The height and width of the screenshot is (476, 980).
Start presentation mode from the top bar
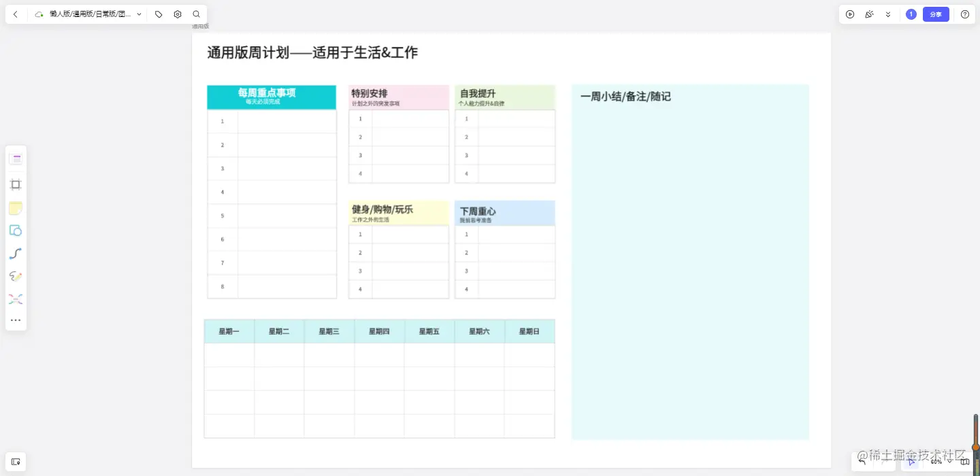(849, 14)
